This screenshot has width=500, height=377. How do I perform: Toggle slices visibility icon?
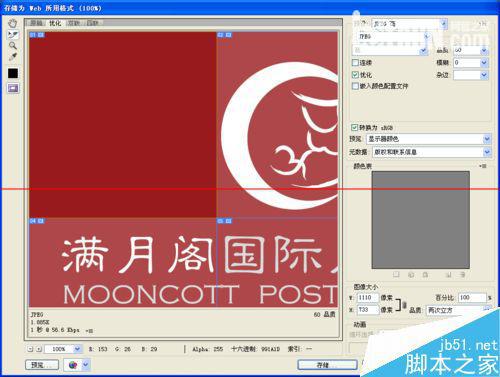tap(13, 88)
